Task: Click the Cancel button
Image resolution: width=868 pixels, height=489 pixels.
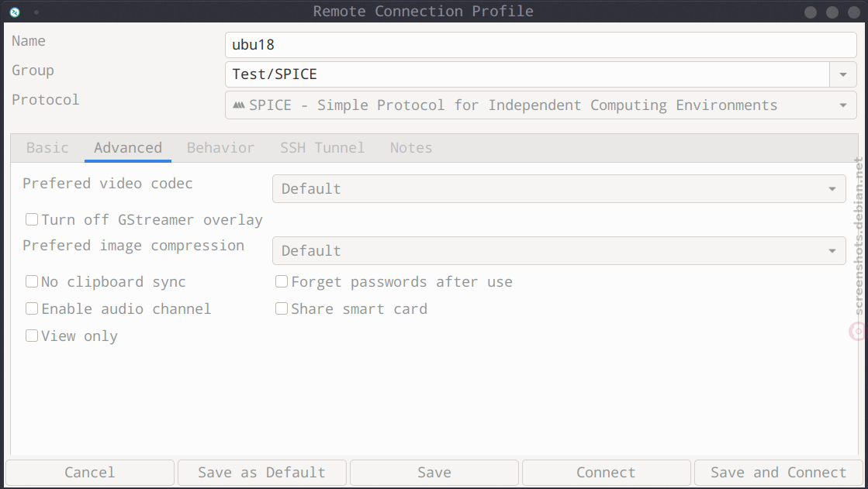Action: (x=90, y=473)
